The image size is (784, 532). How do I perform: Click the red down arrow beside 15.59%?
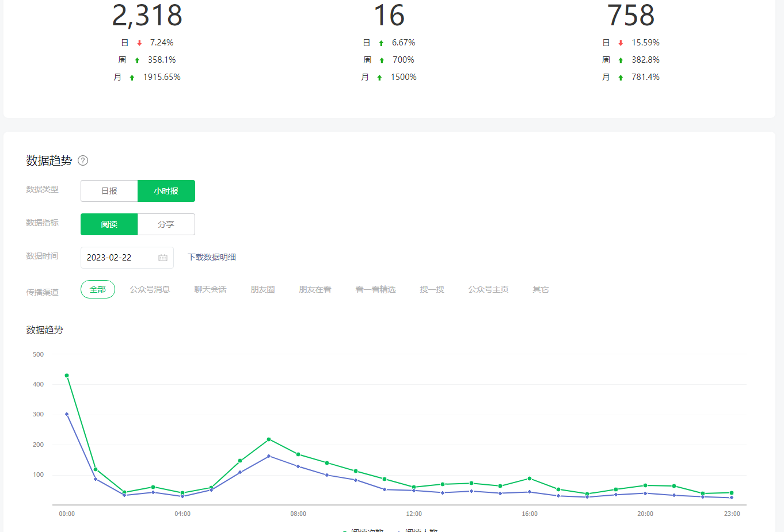(621, 43)
